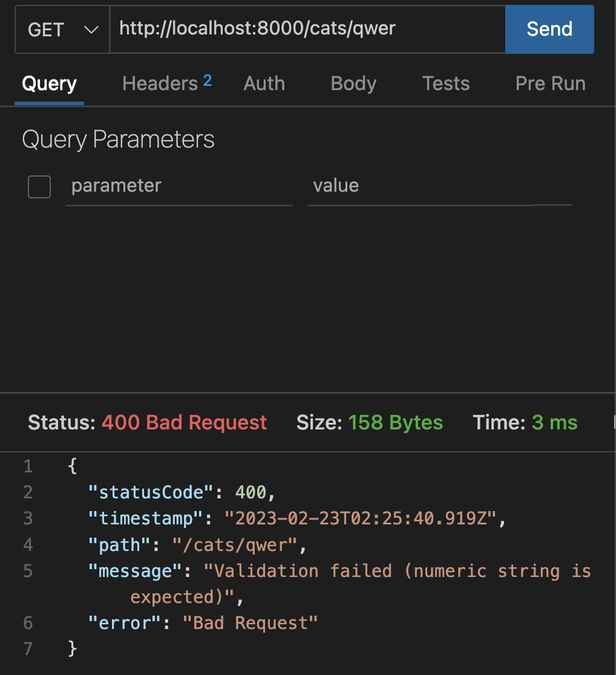Open the Pre Run tab
Viewport: 616px width, 675px height.
[x=551, y=83]
